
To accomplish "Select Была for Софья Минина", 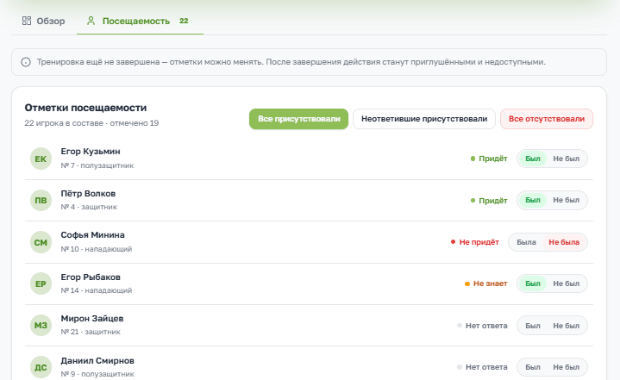I will (x=526, y=242).
